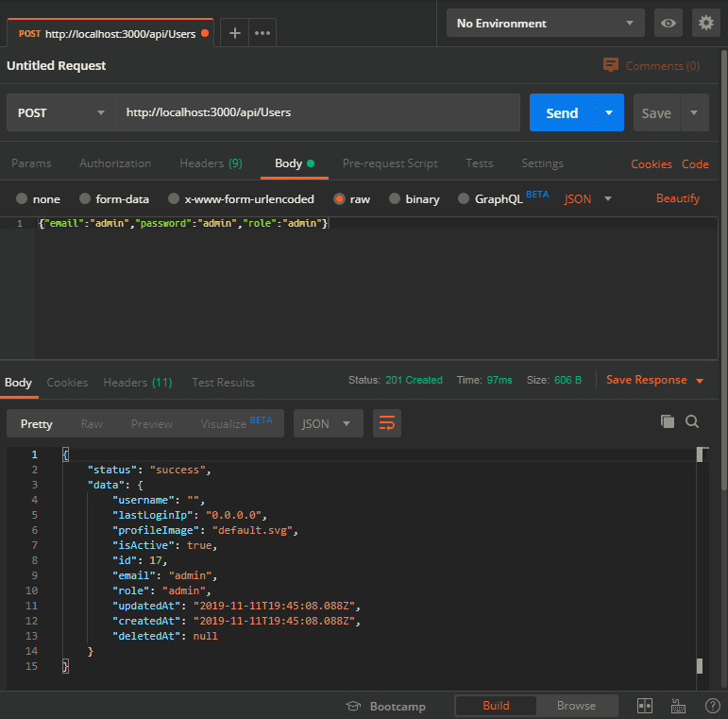Screen dimensions: 728x719
Task: Open Bootcamp graduation cap icon
Action: [353, 706]
